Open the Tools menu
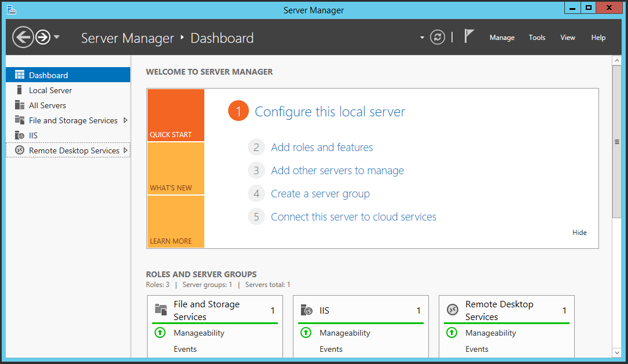The image size is (628, 364). coord(537,38)
